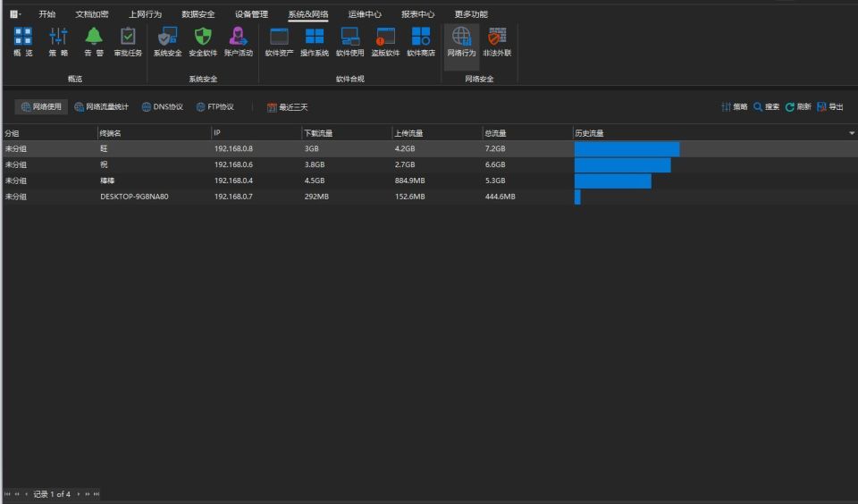Open the 搜索 search tool

pos(766,106)
